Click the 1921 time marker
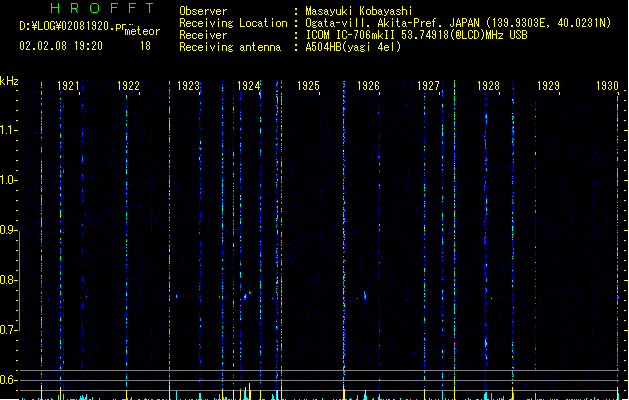629x400 pixels. click(68, 86)
